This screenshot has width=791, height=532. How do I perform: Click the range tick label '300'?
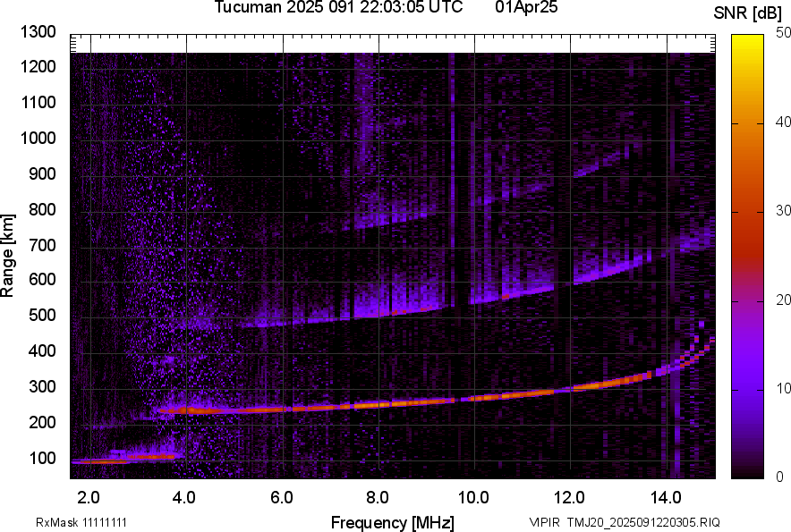pos(42,387)
